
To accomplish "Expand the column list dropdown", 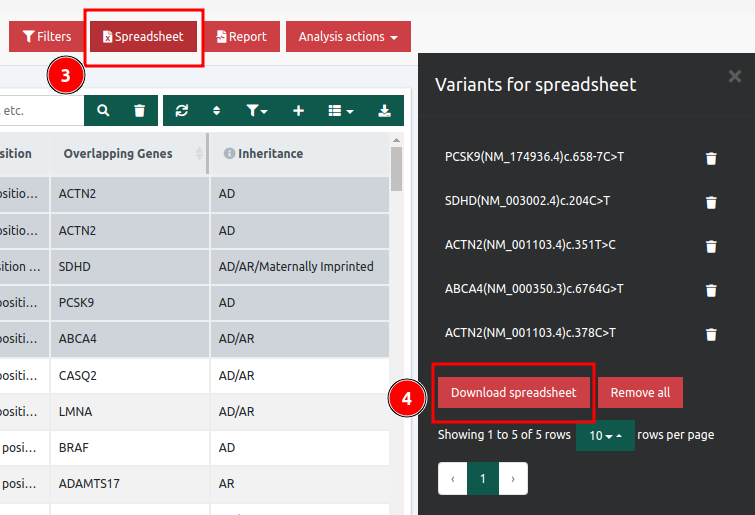I will click(x=341, y=111).
